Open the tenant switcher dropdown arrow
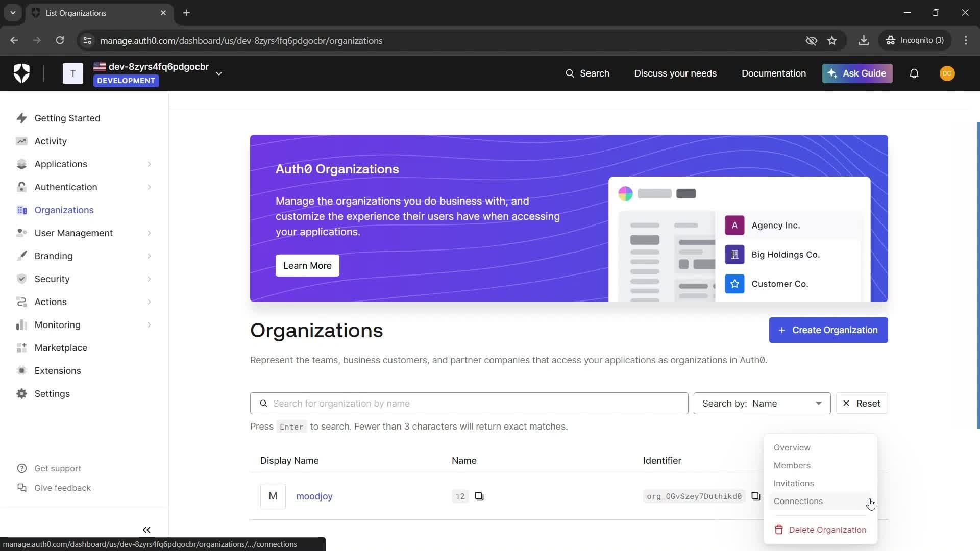This screenshot has height=551, width=980. coord(219,73)
